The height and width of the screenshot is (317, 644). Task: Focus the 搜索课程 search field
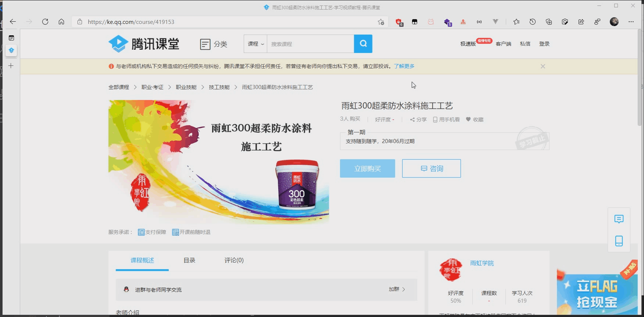(310, 44)
